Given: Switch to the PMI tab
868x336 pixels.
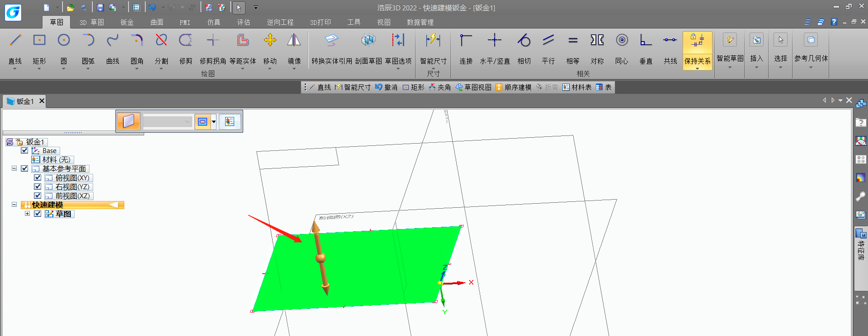Looking at the screenshot, I should [x=185, y=22].
